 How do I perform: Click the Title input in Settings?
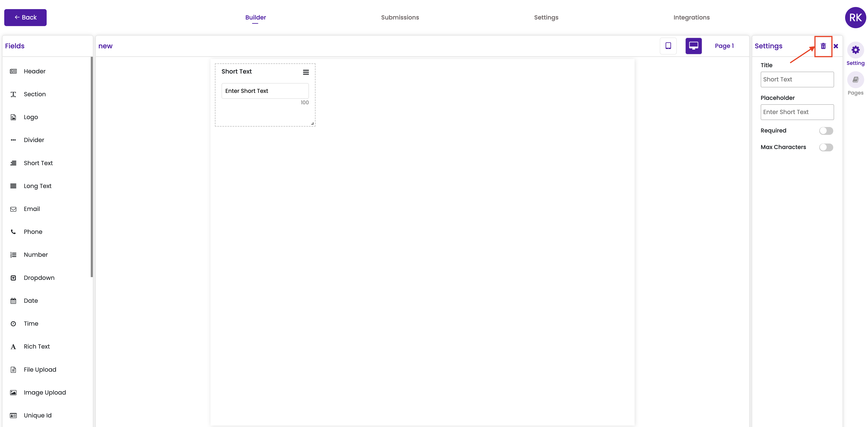[797, 80]
